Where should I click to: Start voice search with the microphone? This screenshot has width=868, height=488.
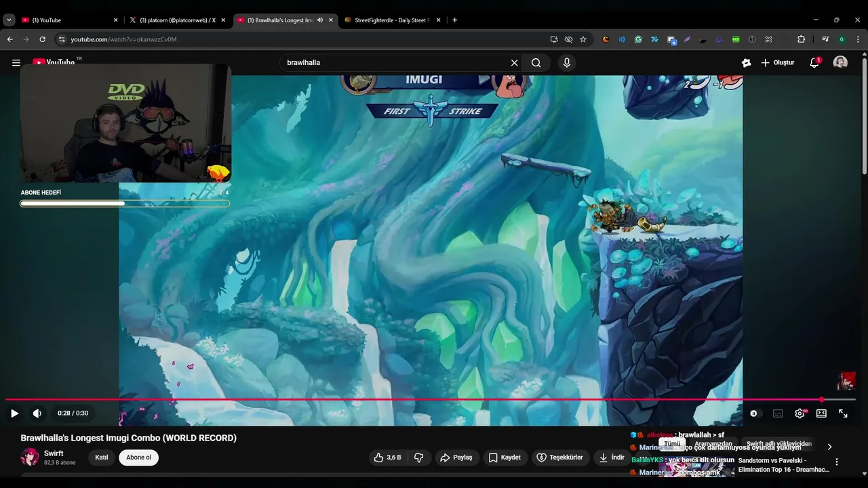pyautogui.click(x=567, y=63)
